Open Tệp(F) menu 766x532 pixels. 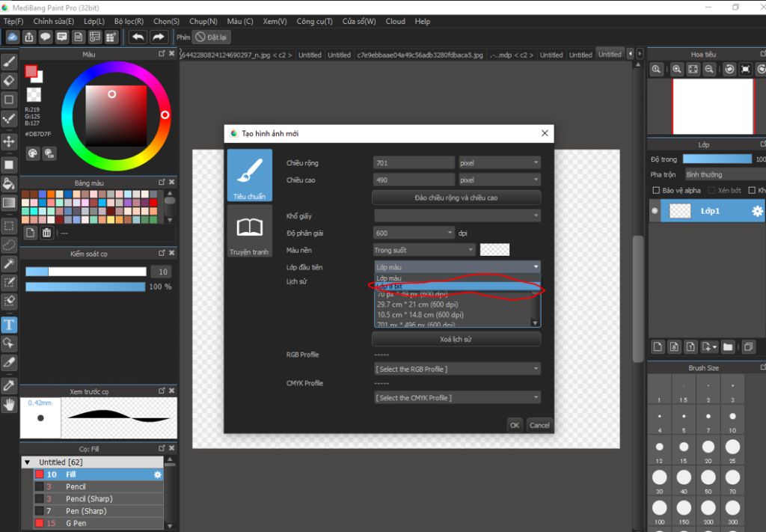13,22
